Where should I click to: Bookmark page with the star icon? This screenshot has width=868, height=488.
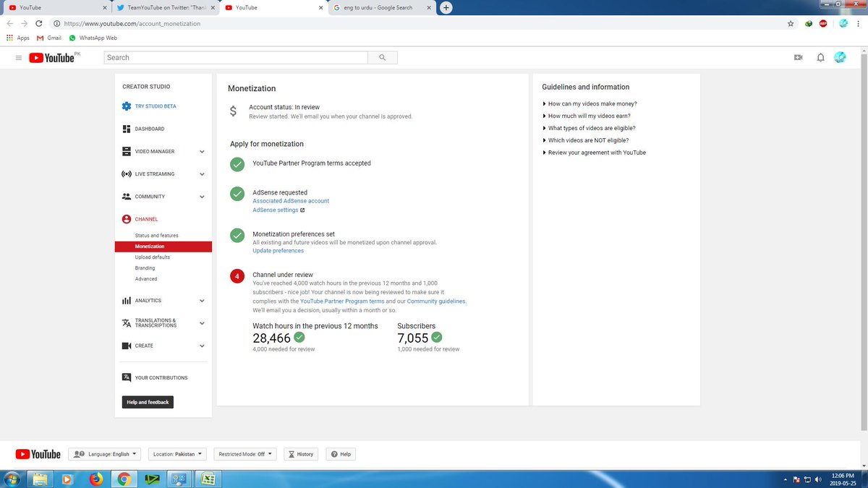pos(791,23)
